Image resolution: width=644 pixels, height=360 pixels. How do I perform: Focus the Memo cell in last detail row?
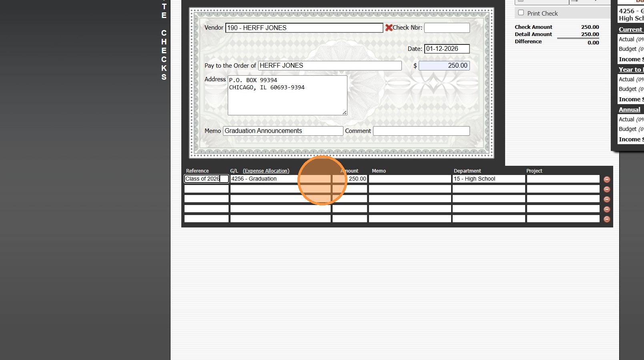(x=410, y=219)
